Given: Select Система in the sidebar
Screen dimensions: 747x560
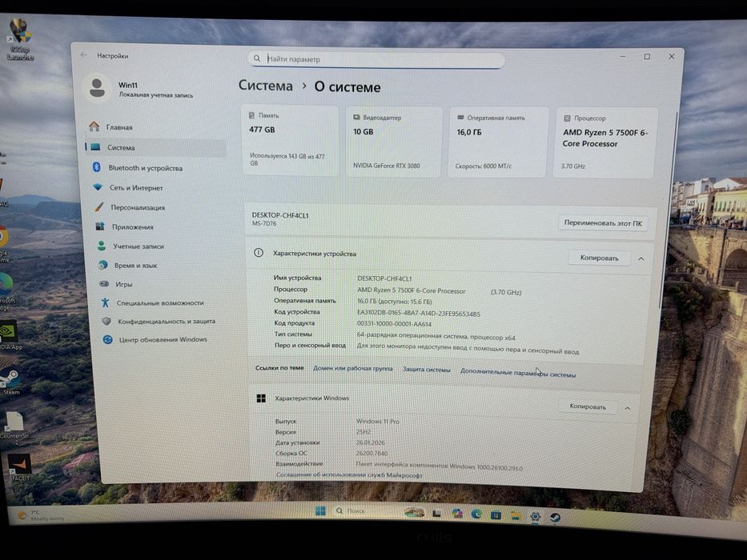Looking at the screenshot, I should tap(156, 147).
